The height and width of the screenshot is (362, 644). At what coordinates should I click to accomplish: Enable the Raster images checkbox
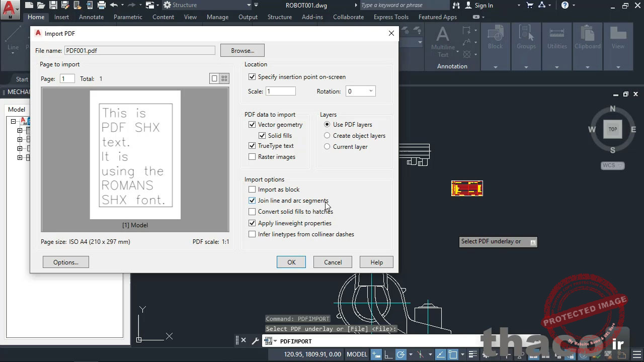(x=252, y=157)
